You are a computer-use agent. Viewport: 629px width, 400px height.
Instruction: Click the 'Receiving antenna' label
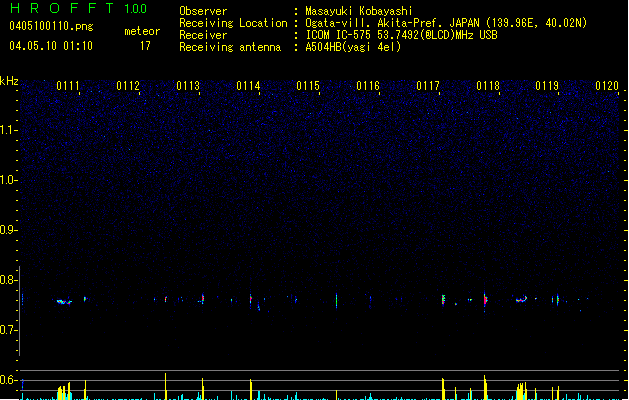[x=230, y=47]
